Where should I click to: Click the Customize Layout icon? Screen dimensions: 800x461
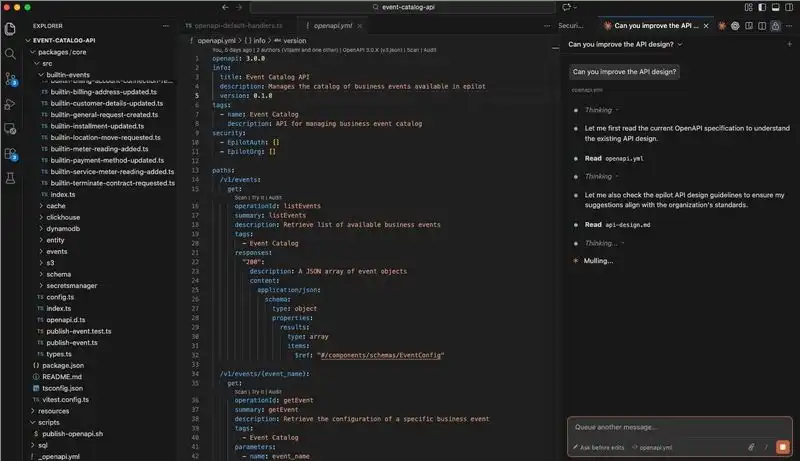(x=748, y=7)
